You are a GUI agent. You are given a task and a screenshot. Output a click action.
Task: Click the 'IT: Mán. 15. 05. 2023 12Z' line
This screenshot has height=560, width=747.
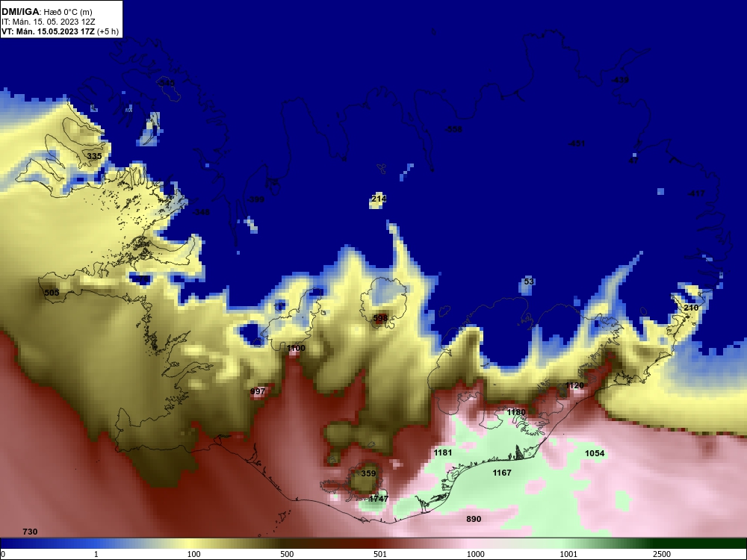click(48, 22)
